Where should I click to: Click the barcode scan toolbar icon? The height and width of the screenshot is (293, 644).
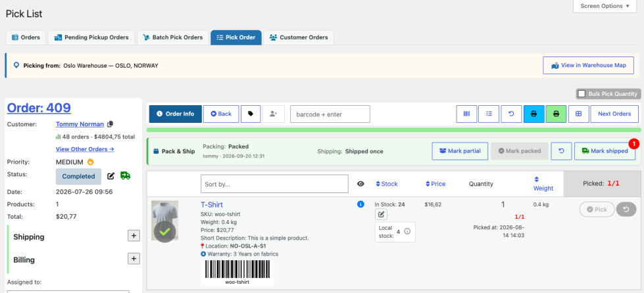466,114
